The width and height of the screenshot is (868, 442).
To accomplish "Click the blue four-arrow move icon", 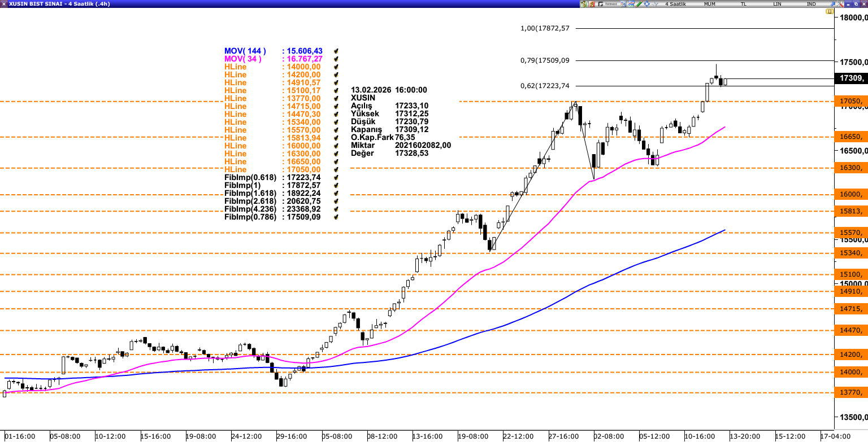I will pyautogui.click(x=647, y=4).
